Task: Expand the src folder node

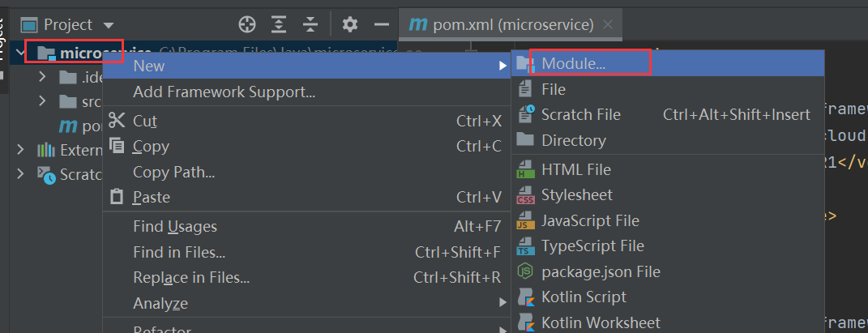Action: click(x=43, y=101)
